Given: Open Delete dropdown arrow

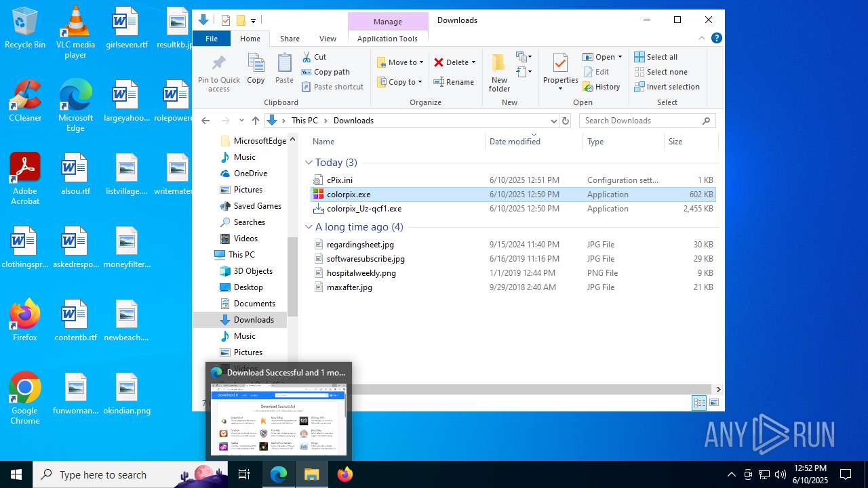Looking at the screenshot, I should point(473,62).
